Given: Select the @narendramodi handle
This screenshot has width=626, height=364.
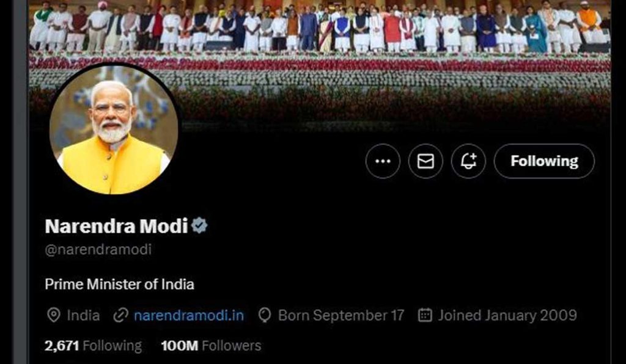Looking at the screenshot, I should tap(98, 248).
